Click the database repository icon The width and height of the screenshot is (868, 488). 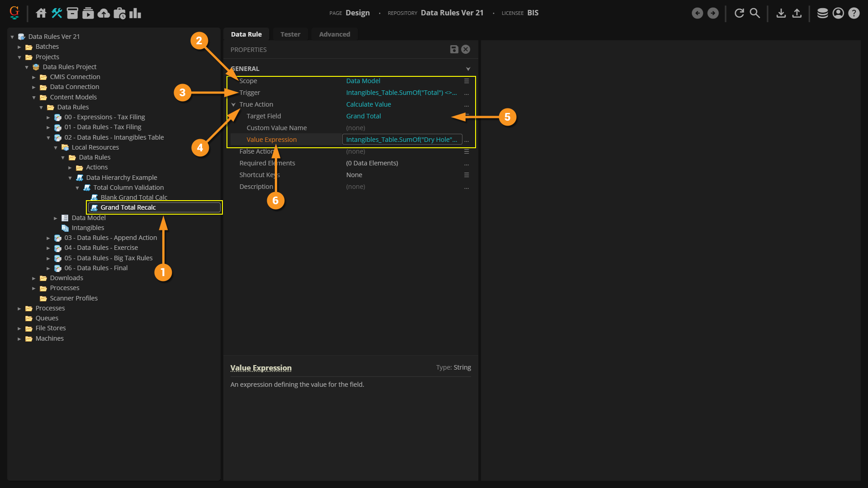point(822,13)
